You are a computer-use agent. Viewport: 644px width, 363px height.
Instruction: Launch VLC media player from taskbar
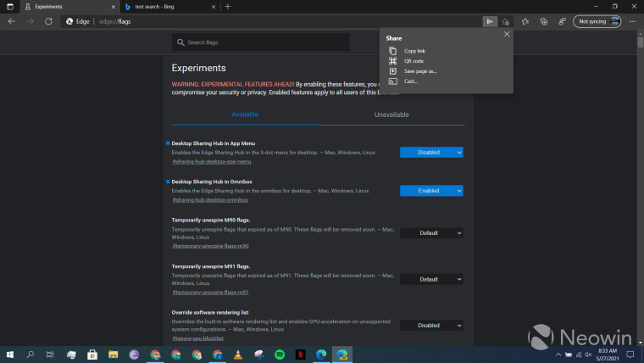238,355
